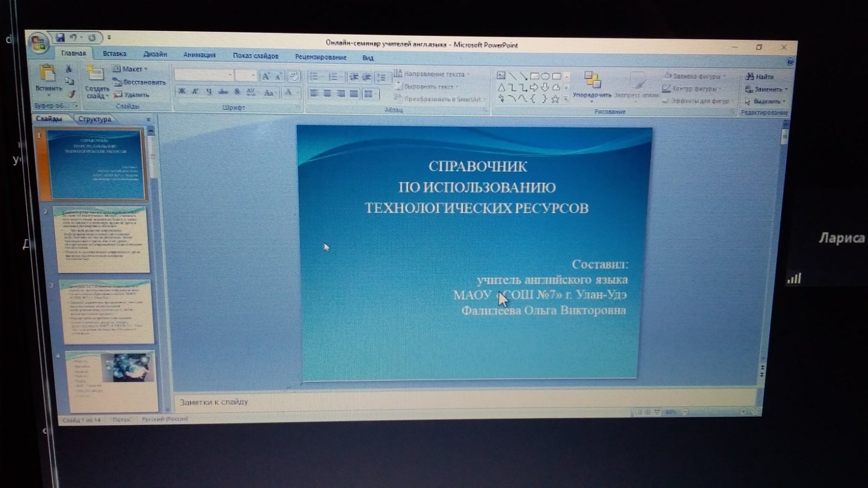Switch to the Вставка ribbon tab
Viewport: 868px width, 488px height.
(114, 54)
